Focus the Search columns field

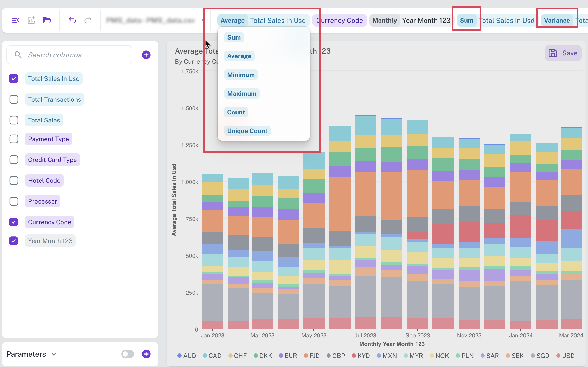click(69, 55)
